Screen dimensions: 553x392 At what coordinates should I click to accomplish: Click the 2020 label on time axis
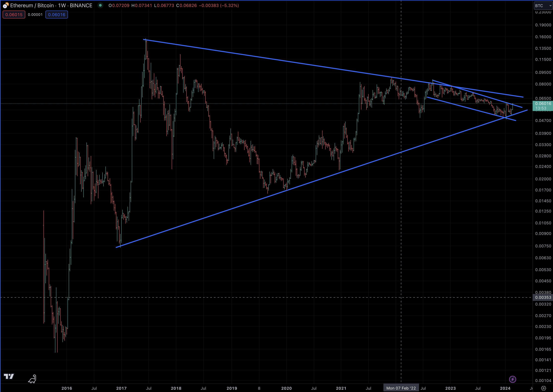(x=286, y=388)
